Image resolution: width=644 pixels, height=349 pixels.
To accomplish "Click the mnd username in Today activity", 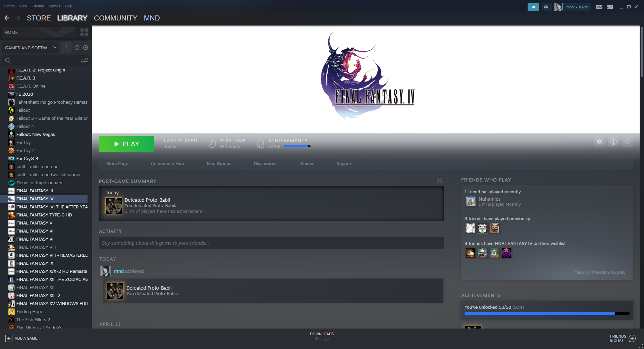I will [x=119, y=271].
